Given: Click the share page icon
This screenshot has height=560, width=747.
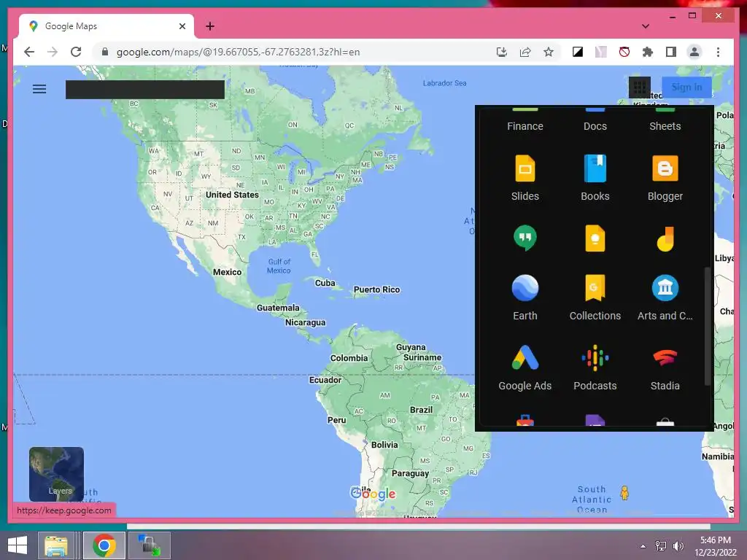Looking at the screenshot, I should tap(525, 52).
